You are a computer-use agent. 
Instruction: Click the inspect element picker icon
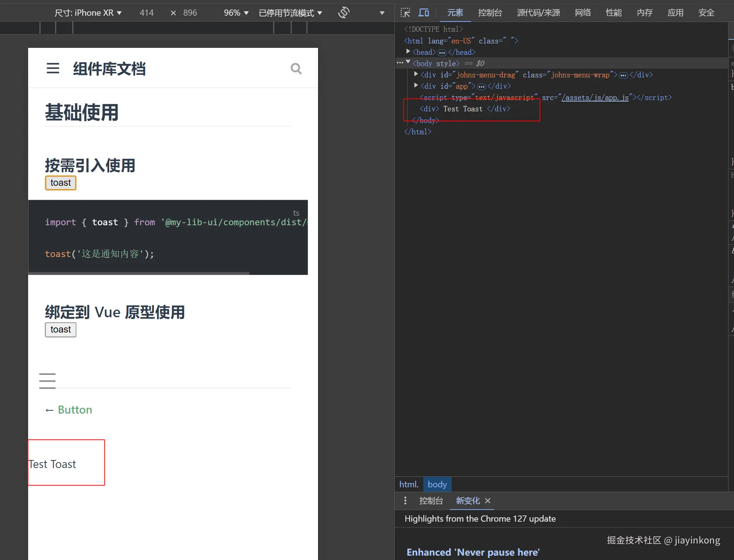click(405, 13)
